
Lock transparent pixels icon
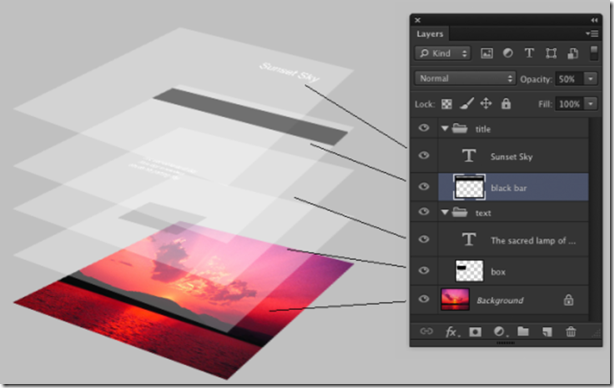point(446,104)
